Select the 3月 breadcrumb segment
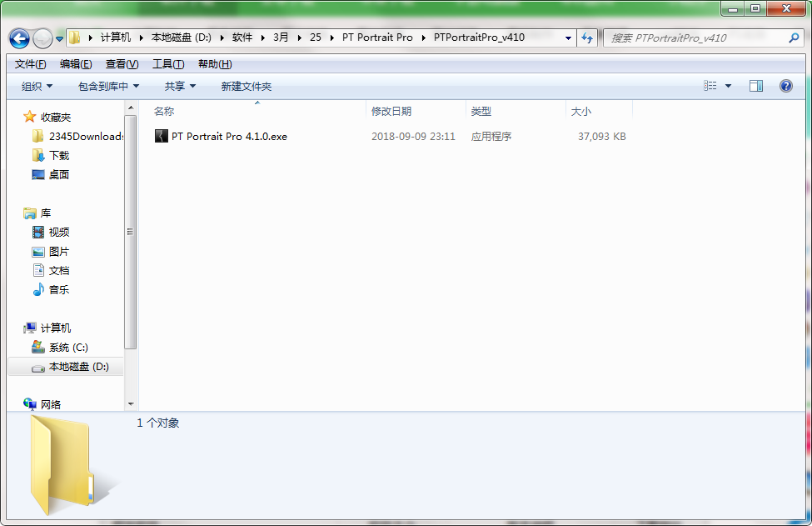Screen dimensions: 812x526 (x=281, y=38)
